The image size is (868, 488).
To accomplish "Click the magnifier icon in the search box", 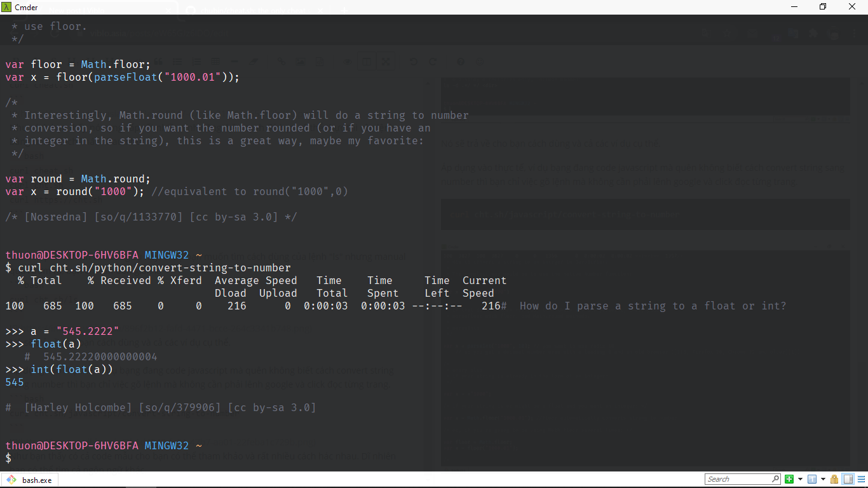I will [x=775, y=479].
